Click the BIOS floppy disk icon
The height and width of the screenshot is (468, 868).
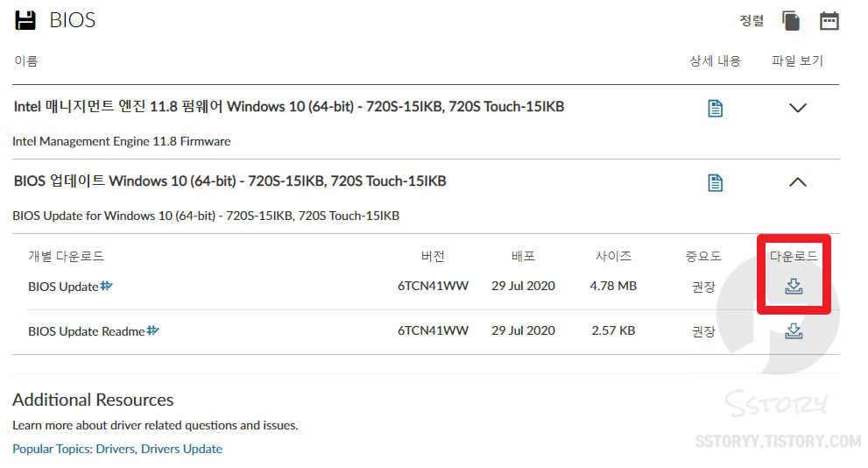click(25, 20)
